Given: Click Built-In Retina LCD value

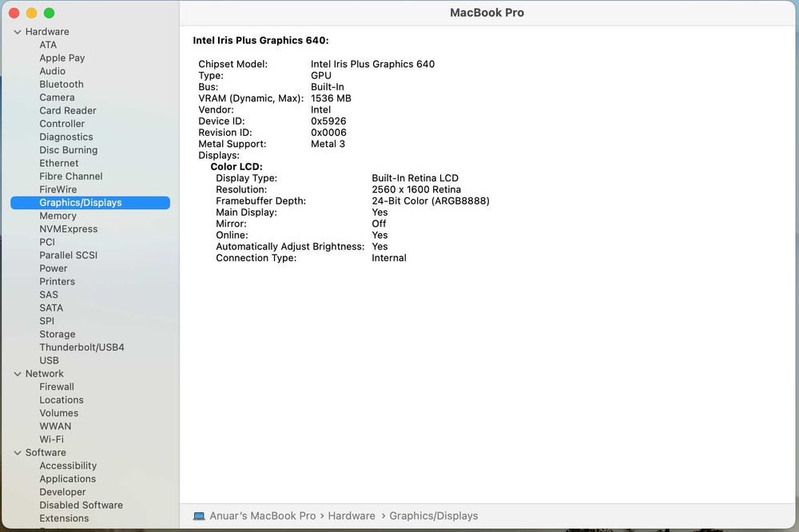Looking at the screenshot, I should [415, 178].
